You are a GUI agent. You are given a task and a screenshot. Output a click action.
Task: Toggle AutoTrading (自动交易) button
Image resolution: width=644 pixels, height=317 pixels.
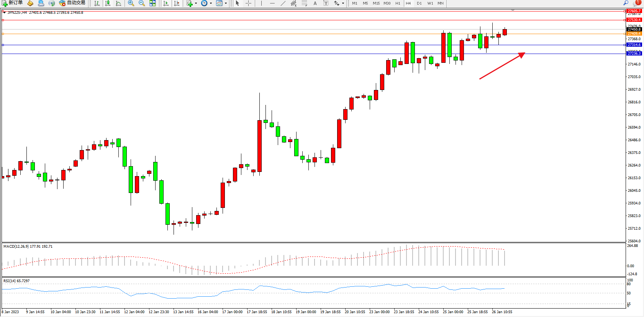point(72,3)
